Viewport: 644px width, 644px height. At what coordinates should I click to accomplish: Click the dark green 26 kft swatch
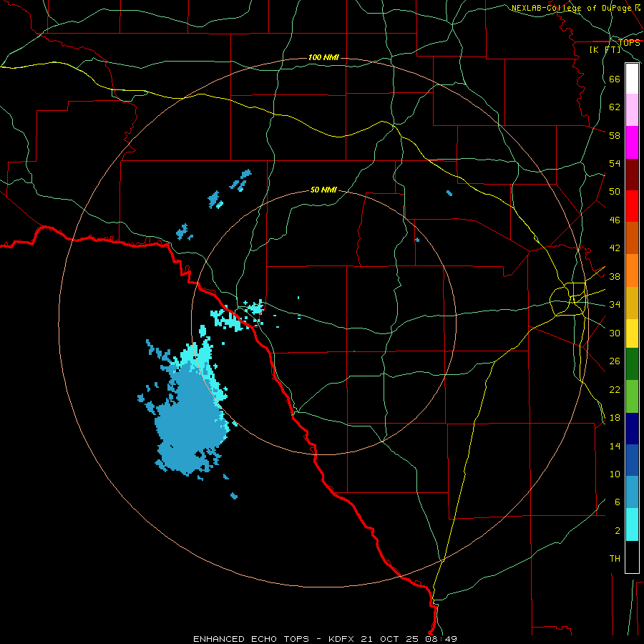[x=632, y=364]
